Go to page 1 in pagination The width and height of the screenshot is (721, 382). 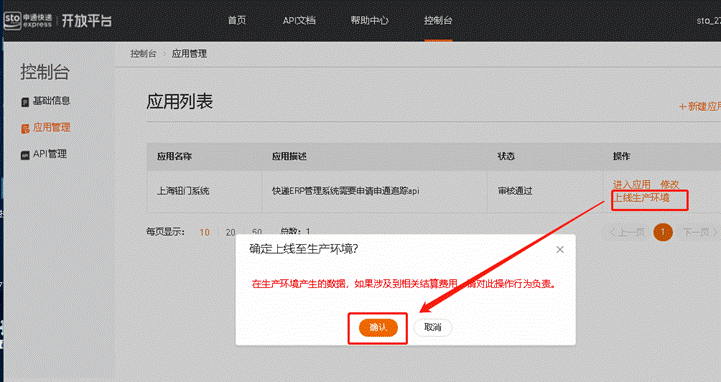[x=663, y=232]
